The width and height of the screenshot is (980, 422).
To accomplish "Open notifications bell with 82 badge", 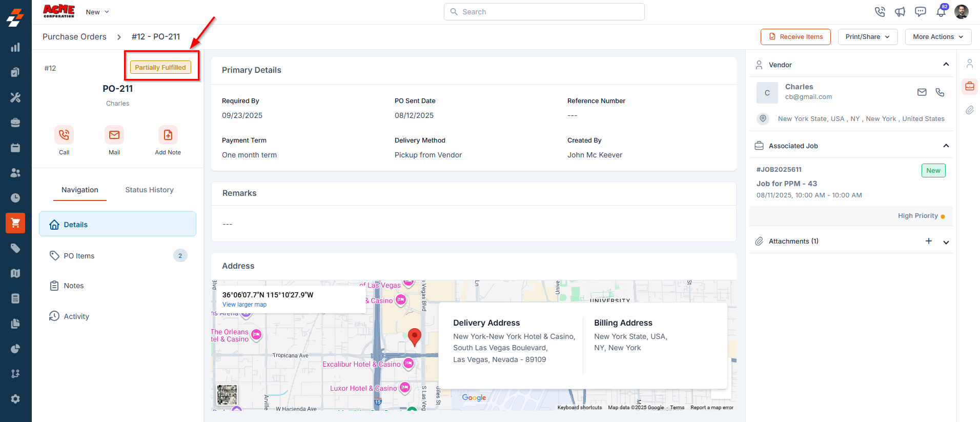I will (x=942, y=11).
